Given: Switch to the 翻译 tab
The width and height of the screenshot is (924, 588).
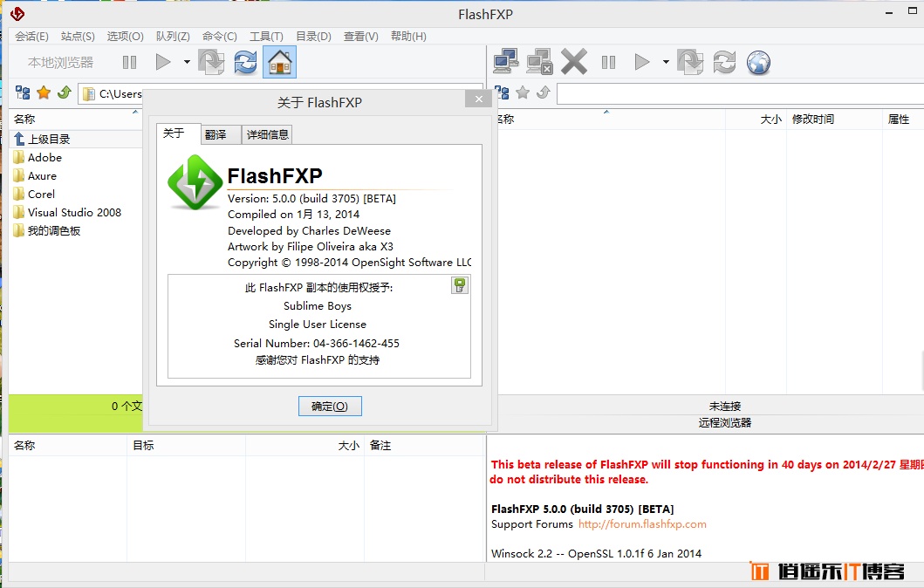Looking at the screenshot, I should [221, 135].
